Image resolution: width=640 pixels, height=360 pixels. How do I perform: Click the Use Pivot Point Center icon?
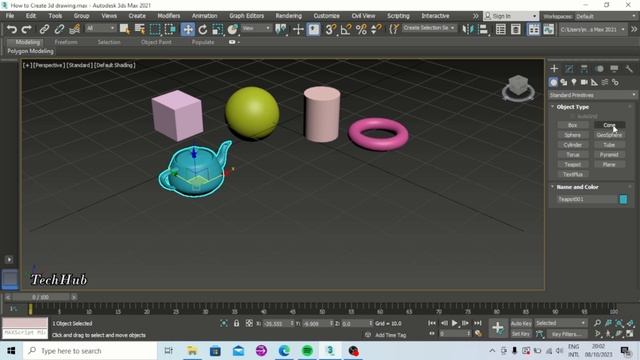tap(281, 29)
